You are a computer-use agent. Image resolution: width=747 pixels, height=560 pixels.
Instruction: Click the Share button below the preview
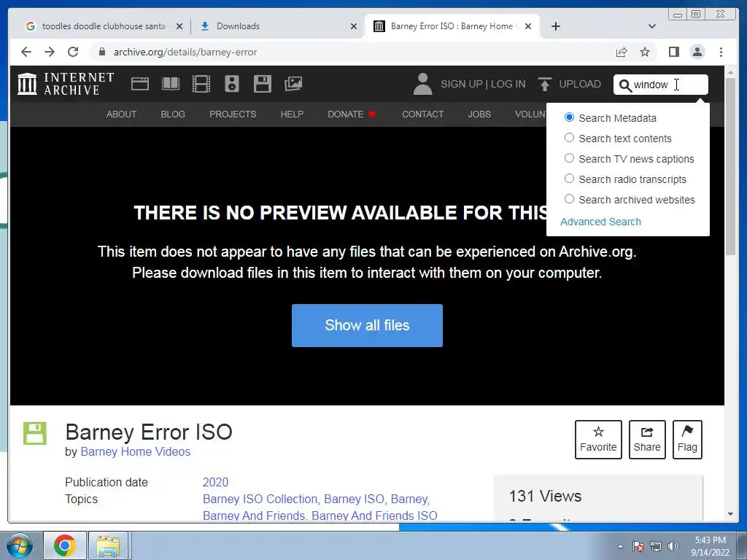point(647,440)
